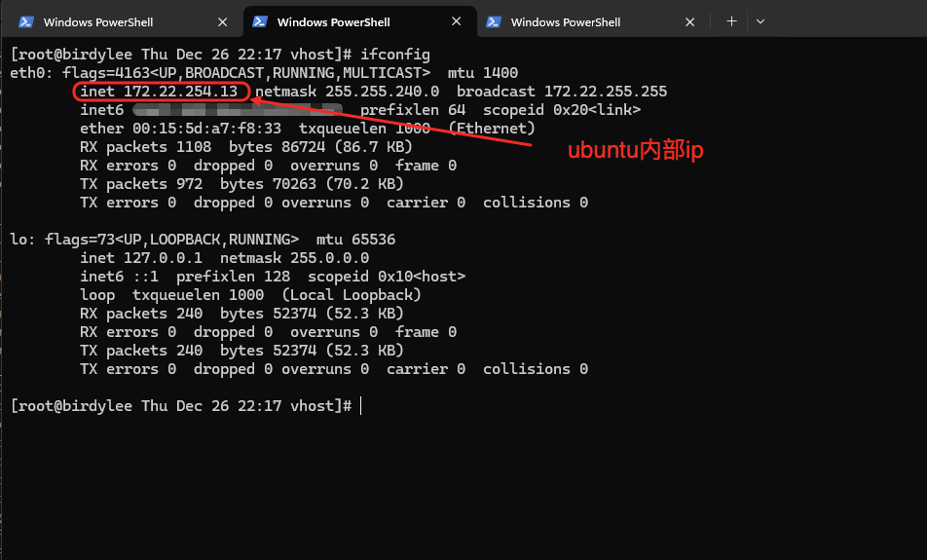Click the PowerShell icon on the active tab
Viewport: 927px width, 560px height.
[260, 21]
